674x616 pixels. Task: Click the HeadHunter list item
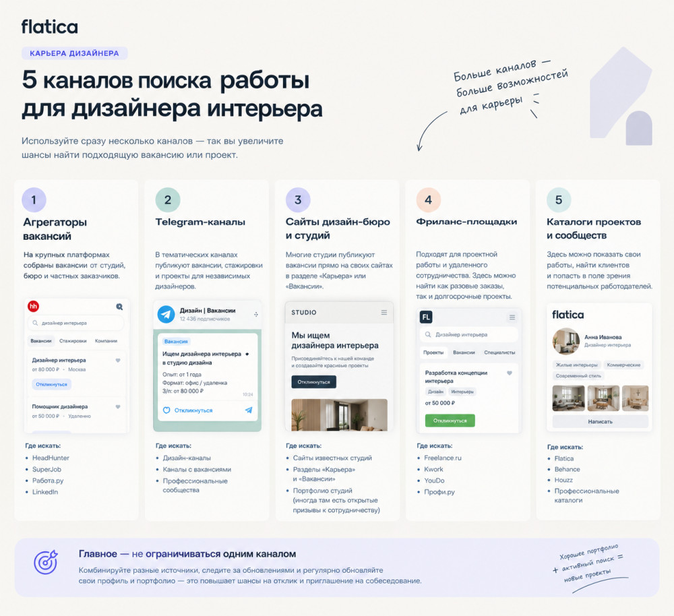(51, 458)
